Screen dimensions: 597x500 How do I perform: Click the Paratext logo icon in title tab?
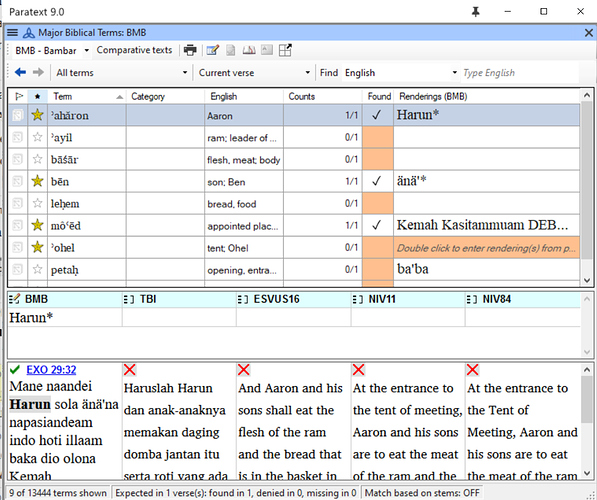[x=29, y=33]
